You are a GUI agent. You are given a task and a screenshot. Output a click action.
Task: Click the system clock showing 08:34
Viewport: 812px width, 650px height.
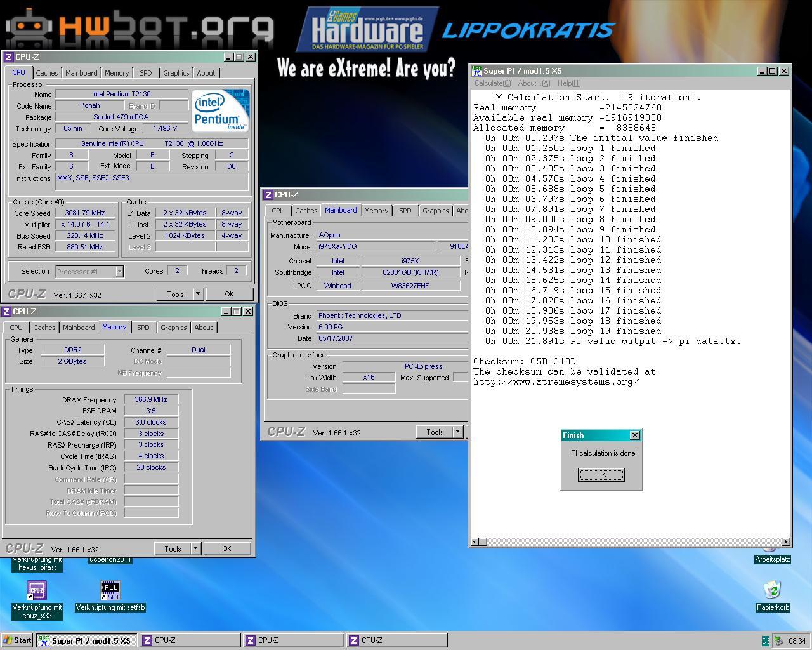tap(797, 641)
